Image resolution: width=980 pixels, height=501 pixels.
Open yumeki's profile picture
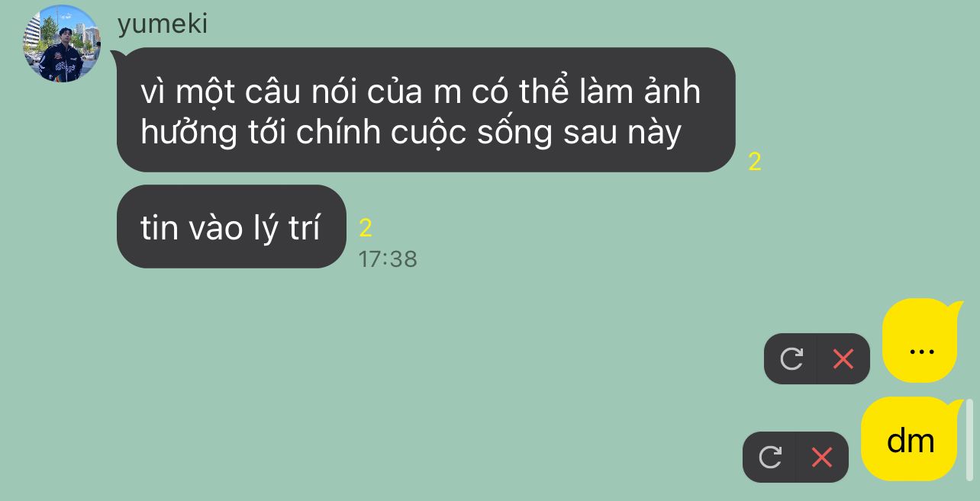(x=62, y=43)
